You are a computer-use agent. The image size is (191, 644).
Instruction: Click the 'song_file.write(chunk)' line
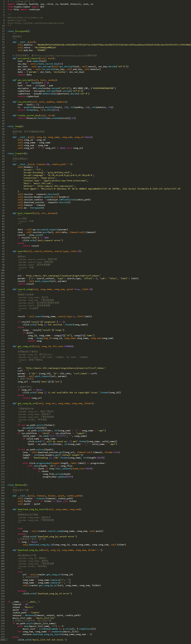(x=57, y=474)
